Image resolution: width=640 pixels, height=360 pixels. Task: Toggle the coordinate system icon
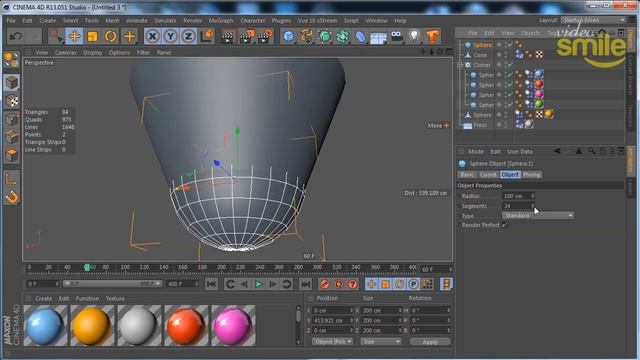[207, 36]
